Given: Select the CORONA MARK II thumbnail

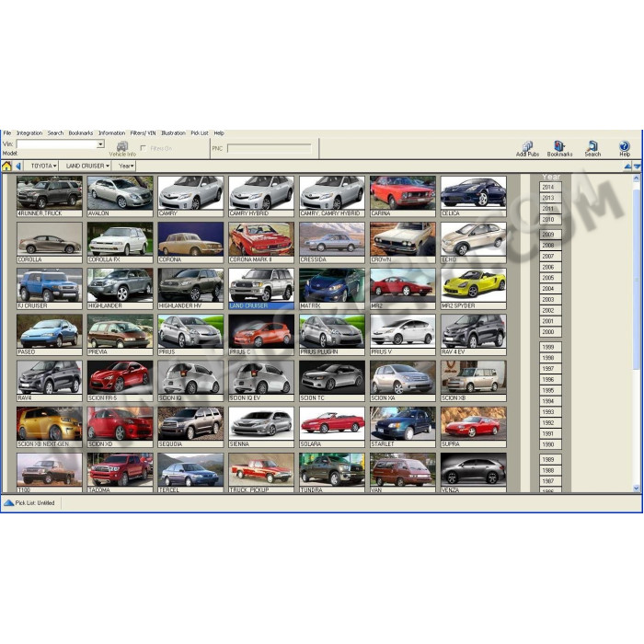Looking at the screenshot, I should (x=261, y=243).
